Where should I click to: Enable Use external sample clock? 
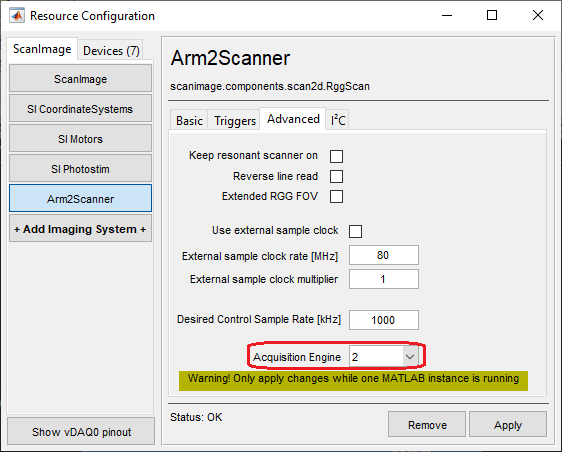point(355,231)
